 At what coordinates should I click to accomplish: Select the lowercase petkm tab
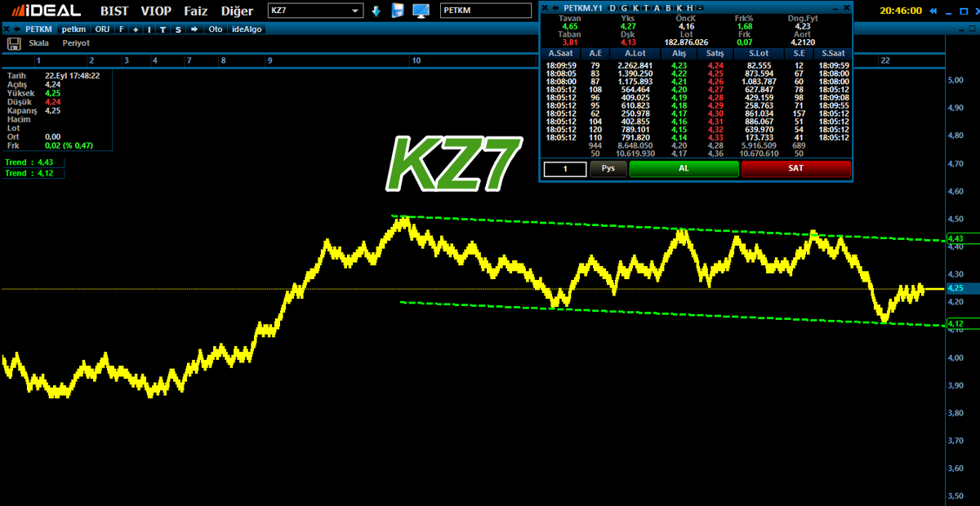pyautogui.click(x=73, y=29)
